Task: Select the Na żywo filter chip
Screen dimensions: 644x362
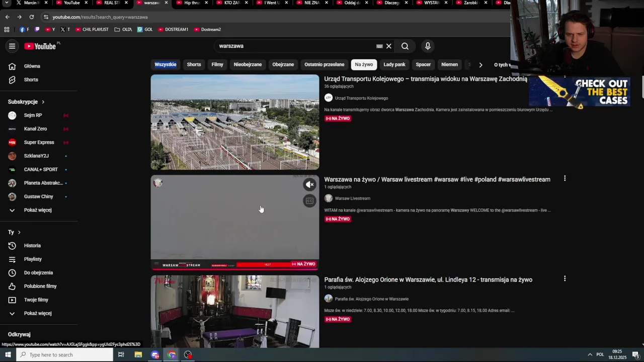Action: (364, 65)
